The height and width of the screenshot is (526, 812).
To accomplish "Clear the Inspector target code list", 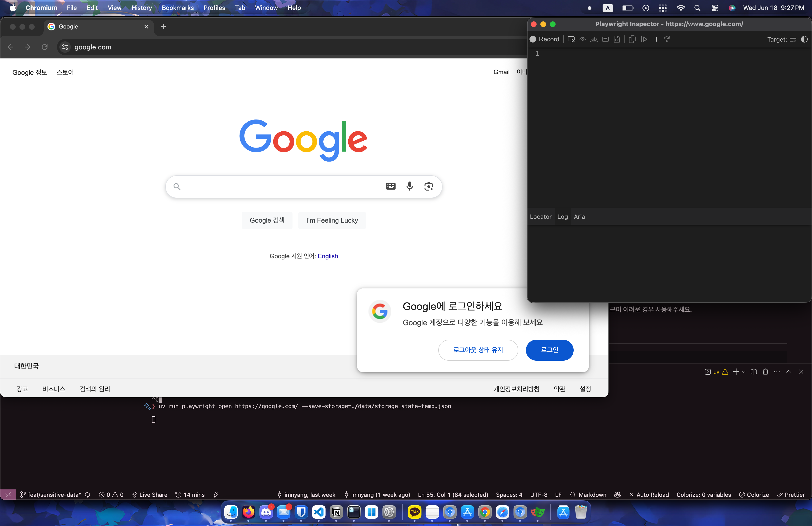I will pyautogui.click(x=793, y=39).
